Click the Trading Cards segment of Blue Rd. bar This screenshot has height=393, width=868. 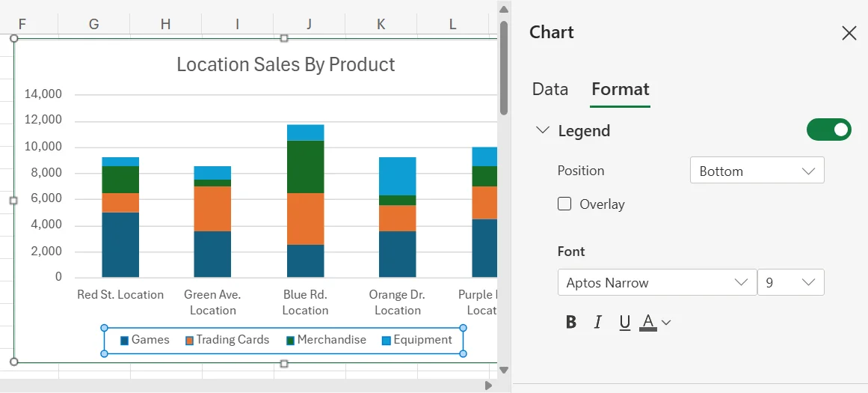[305, 219]
